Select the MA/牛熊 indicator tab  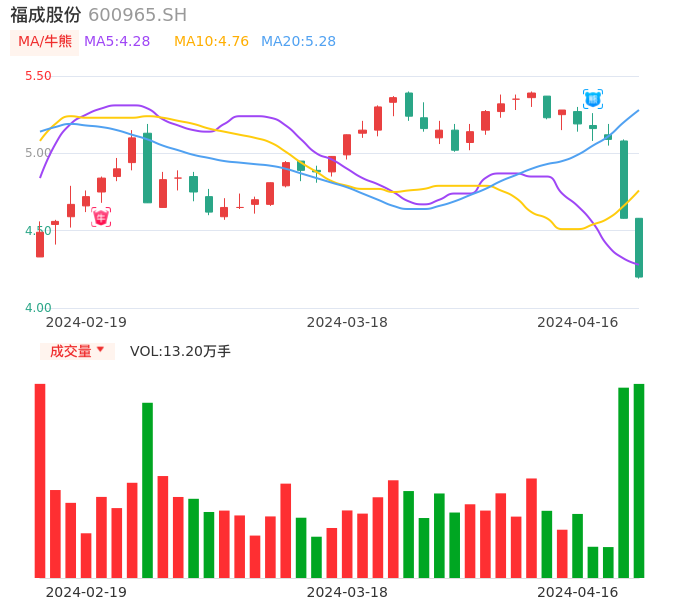pyautogui.click(x=45, y=42)
